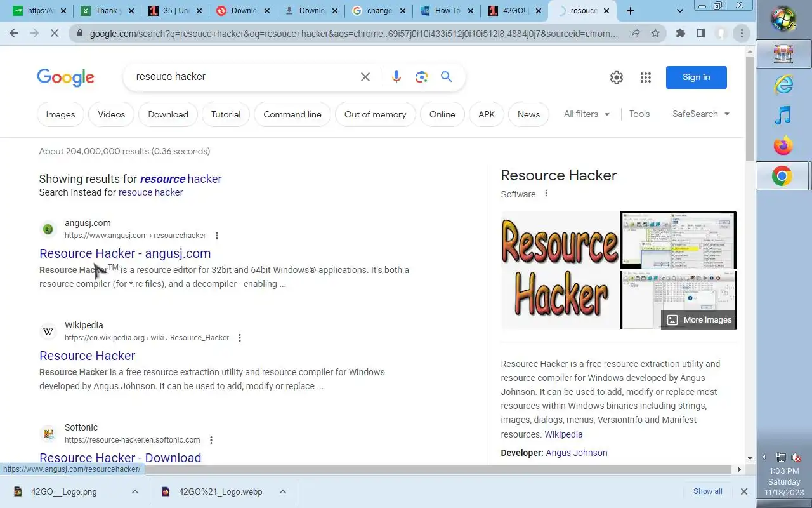Select the Online filter chip

click(x=442, y=114)
